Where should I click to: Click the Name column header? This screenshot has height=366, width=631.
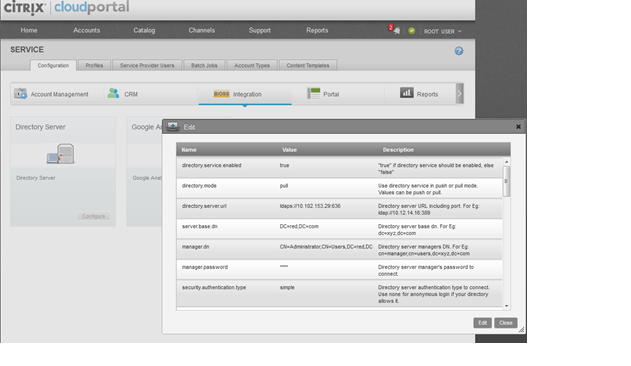(189, 150)
